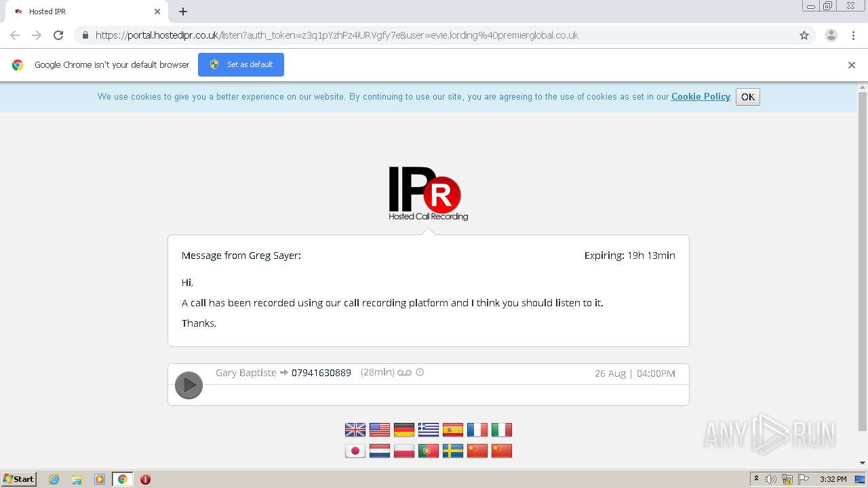Screen dimensions: 868x488
Task: Open the volume control in the tray
Action: 771,479
